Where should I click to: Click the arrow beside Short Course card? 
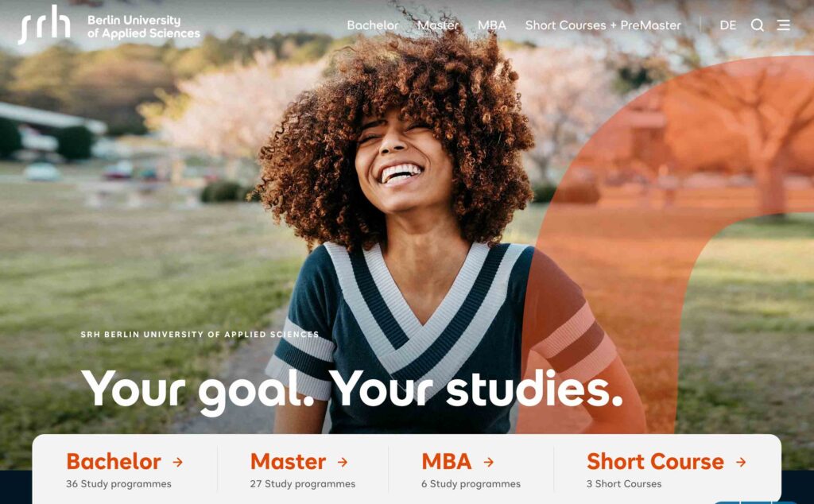pyautogui.click(x=741, y=461)
